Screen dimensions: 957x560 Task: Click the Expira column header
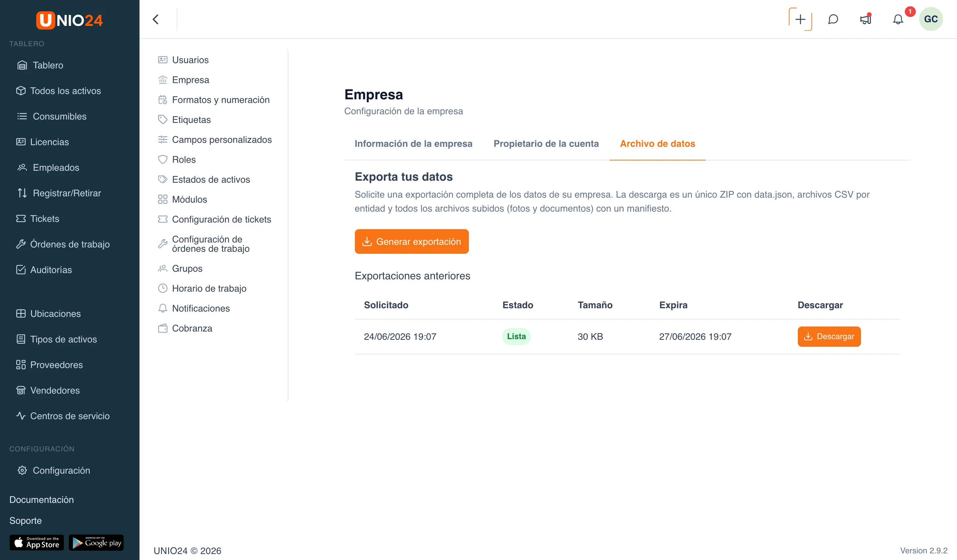pos(673,305)
